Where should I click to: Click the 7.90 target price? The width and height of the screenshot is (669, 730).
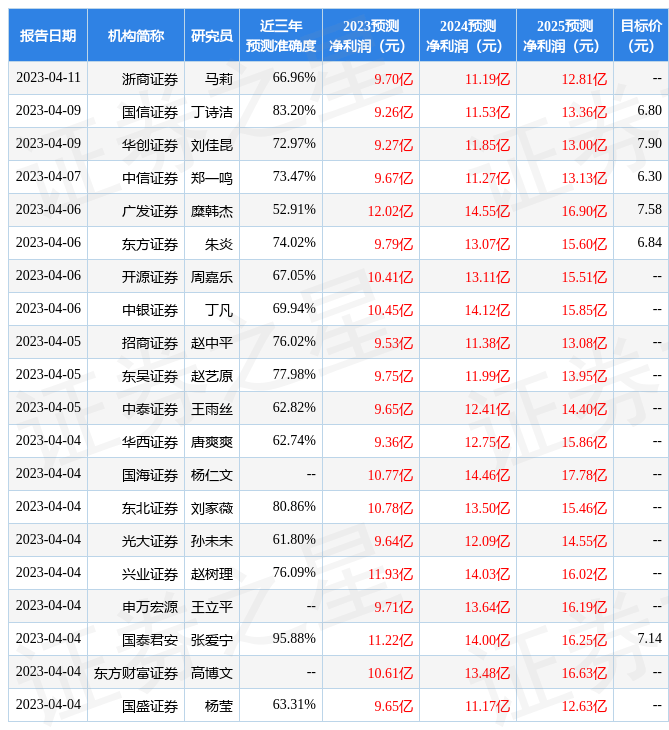pos(649,143)
